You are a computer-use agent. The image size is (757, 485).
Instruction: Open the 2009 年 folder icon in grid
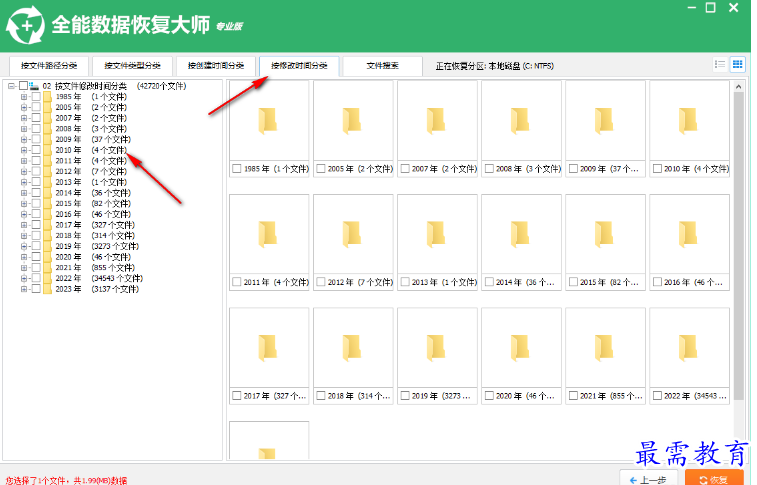pyautogui.click(x=604, y=120)
